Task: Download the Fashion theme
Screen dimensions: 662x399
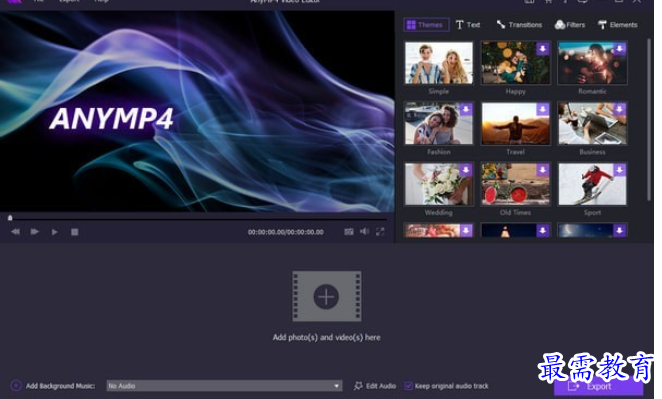Action: tap(466, 109)
